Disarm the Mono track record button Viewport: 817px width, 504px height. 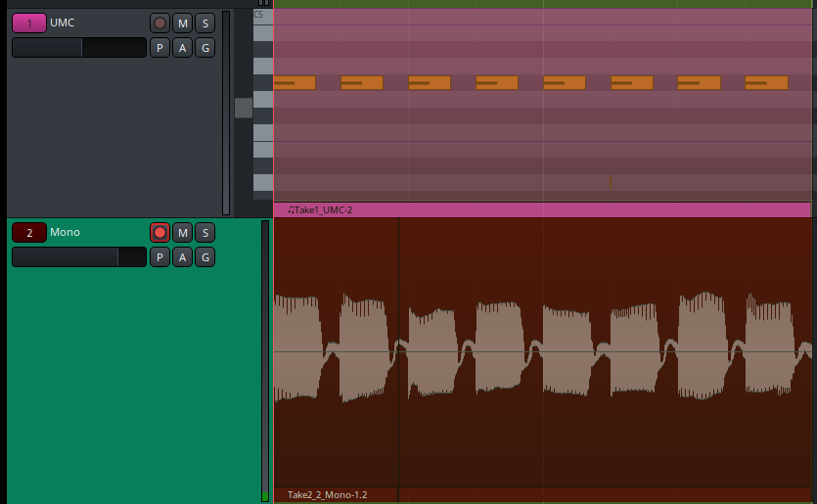[x=159, y=232]
